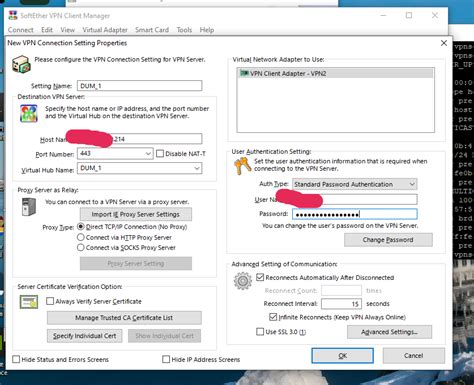This screenshot has height=385, width=474.
Task: Click the advanced communication gear icon
Action: 243,281
